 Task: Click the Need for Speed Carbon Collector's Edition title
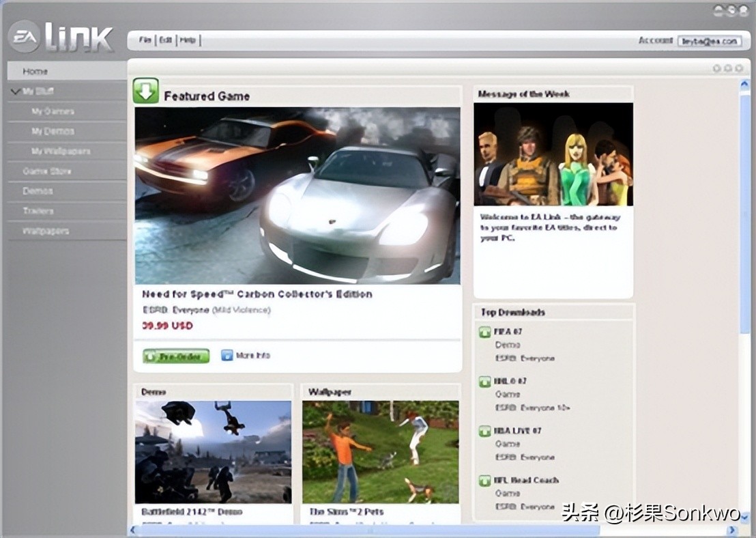(x=257, y=294)
